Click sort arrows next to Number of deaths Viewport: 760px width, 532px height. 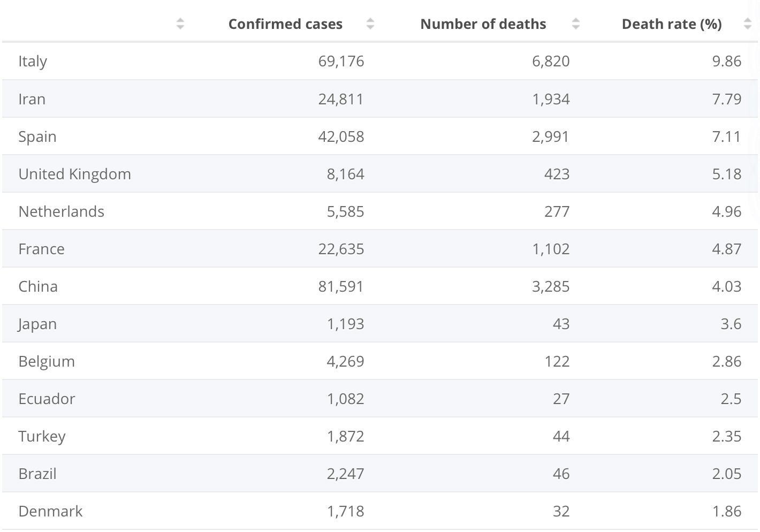click(576, 24)
